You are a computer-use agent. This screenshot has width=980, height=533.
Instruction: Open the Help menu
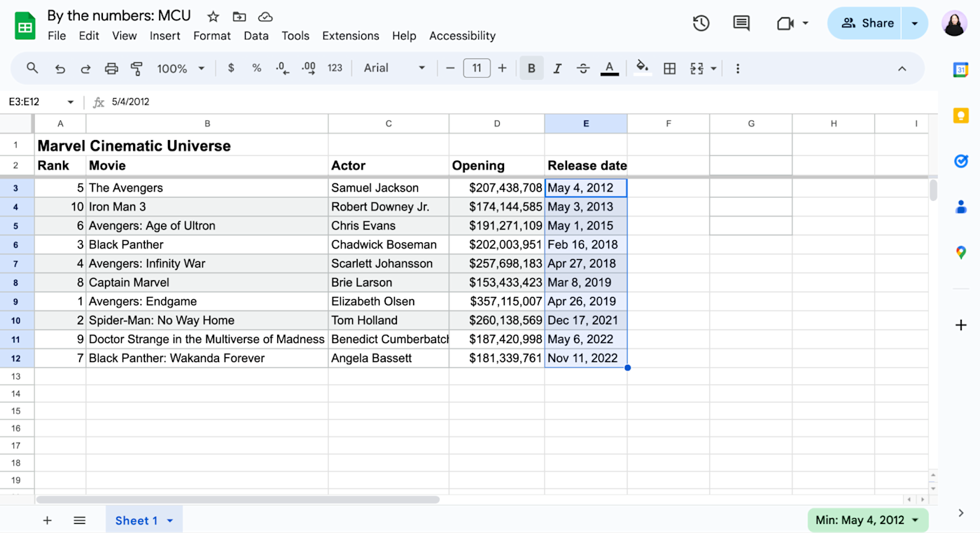tap(404, 36)
